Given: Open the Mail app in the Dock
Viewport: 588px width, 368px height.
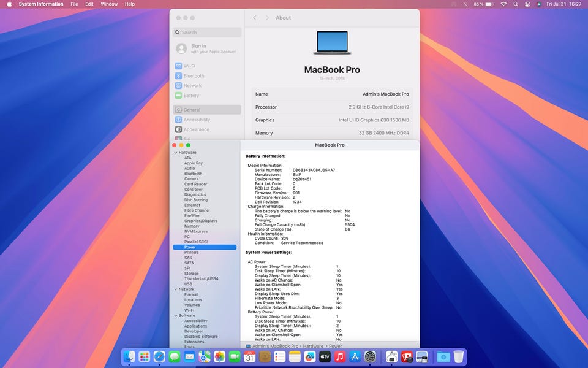Looking at the screenshot, I should point(189,356).
